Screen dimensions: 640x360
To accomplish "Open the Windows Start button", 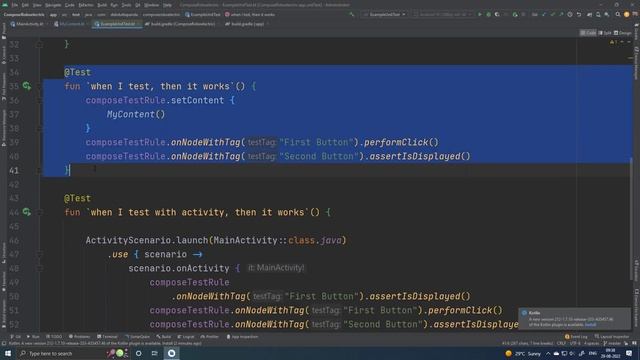I will pos(8,353).
